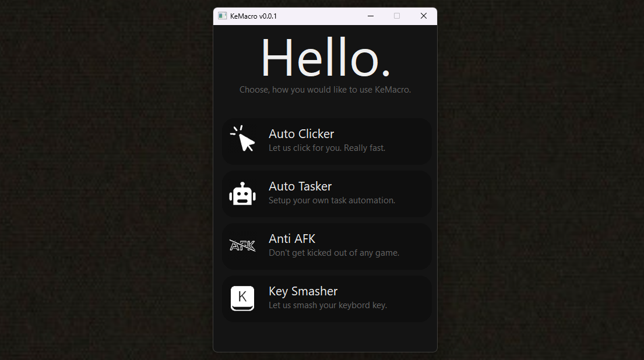The image size is (644, 360).
Task: Click the K keyboard key icon
Action: click(242, 298)
